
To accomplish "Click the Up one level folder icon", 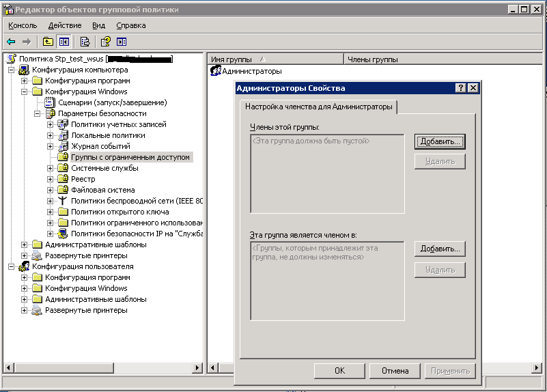I will click(48, 42).
